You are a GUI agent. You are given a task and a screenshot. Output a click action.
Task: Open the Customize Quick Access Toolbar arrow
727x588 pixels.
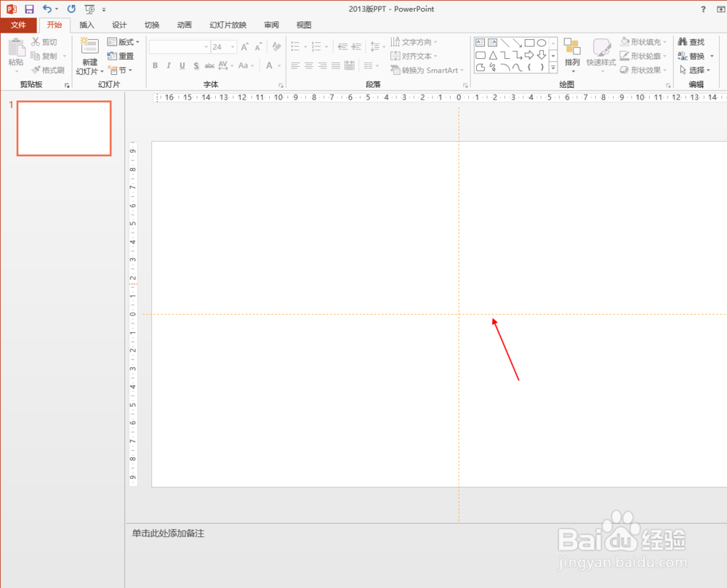point(104,9)
